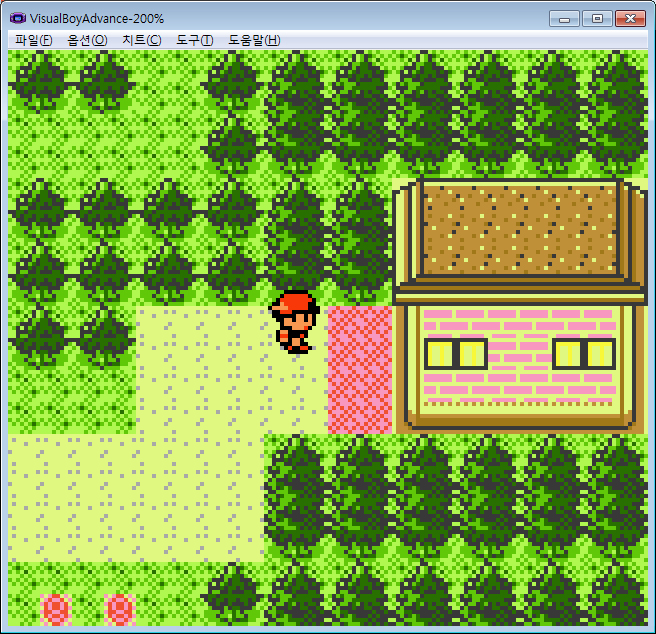Viewport: 656px width, 634px height.
Task: Maximize the VisualBoyAdvance window
Action: click(x=597, y=19)
